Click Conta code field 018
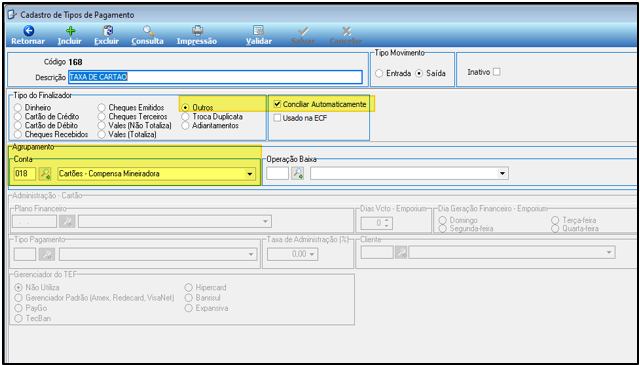This screenshot has height=365, width=640. (25, 174)
